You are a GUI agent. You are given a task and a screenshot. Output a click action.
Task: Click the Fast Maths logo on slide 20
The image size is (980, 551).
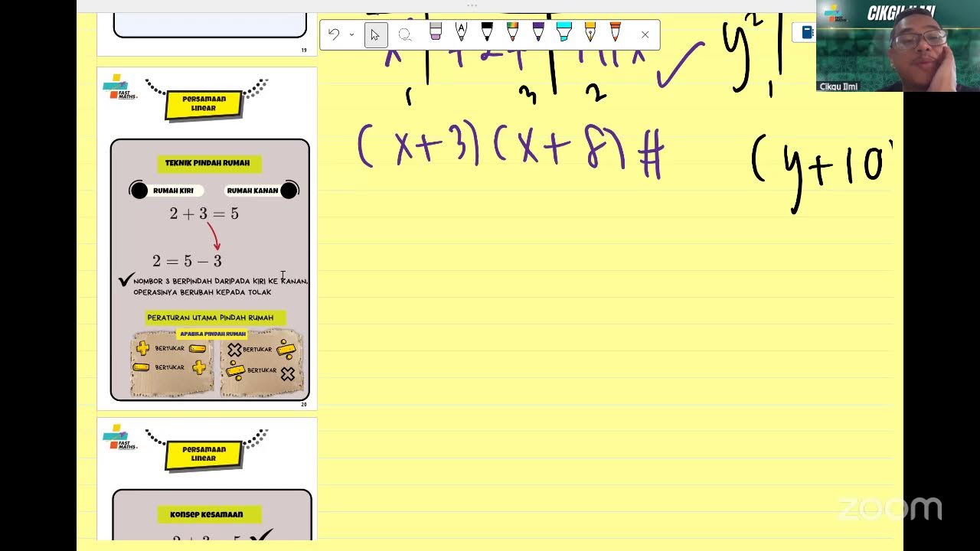click(119, 89)
